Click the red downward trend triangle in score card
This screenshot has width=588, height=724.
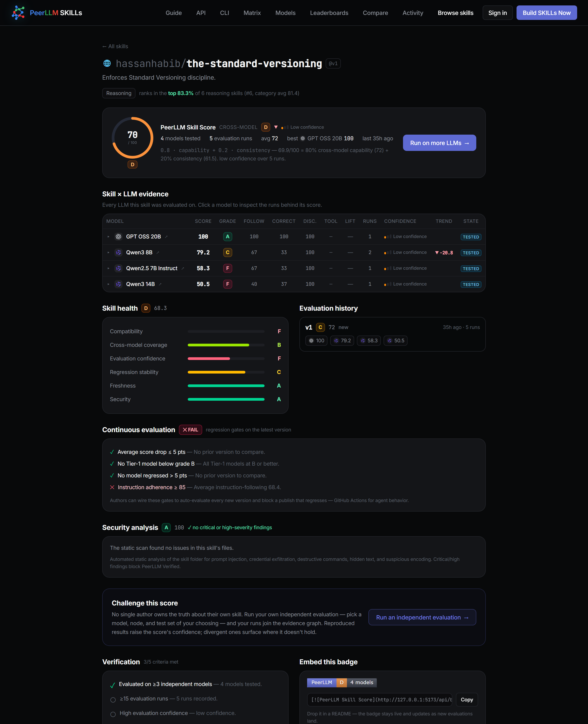pyautogui.click(x=276, y=127)
